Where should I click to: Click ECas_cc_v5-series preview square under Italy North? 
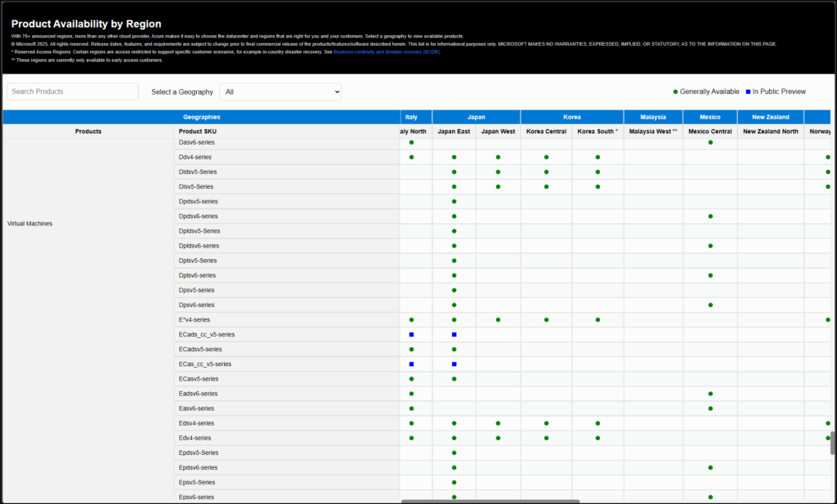coord(412,364)
